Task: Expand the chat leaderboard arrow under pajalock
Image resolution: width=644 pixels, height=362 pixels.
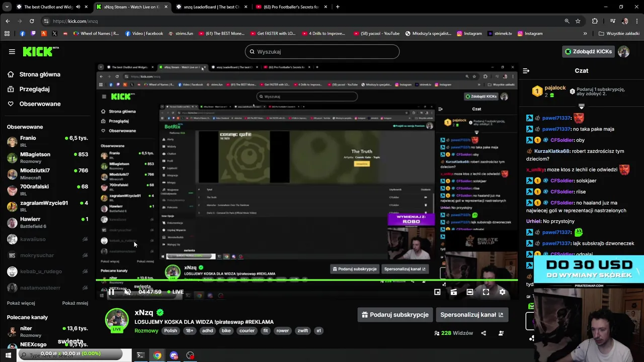Action: 581,107
